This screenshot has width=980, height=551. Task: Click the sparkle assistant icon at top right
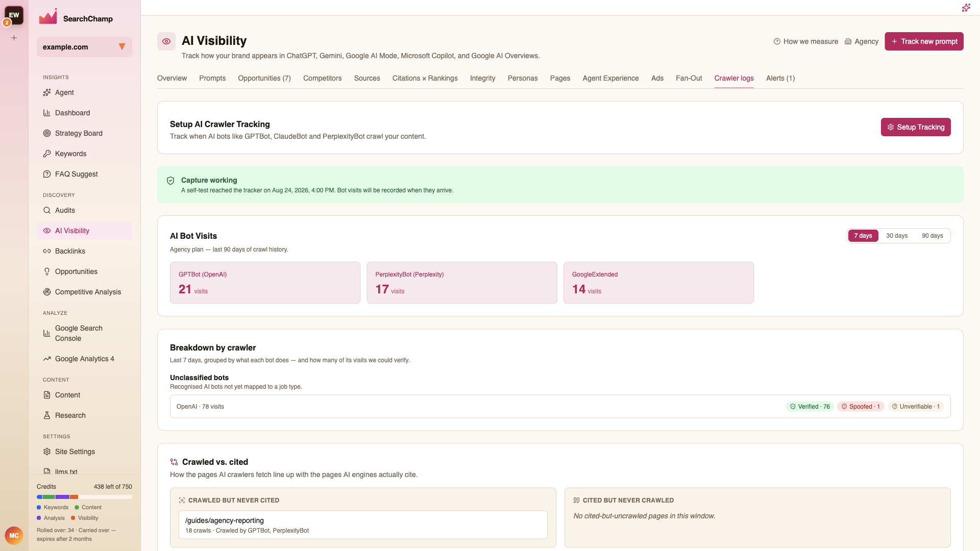click(x=966, y=8)
